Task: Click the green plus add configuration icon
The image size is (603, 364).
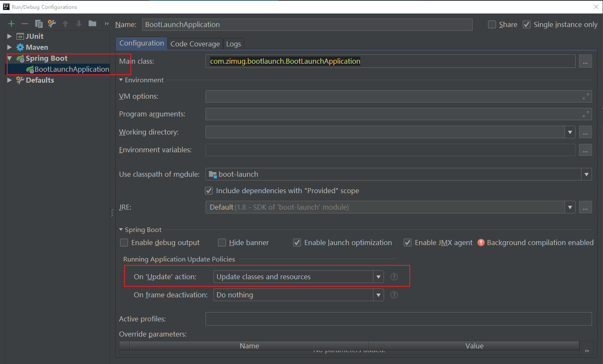Action: pos(11,24)
